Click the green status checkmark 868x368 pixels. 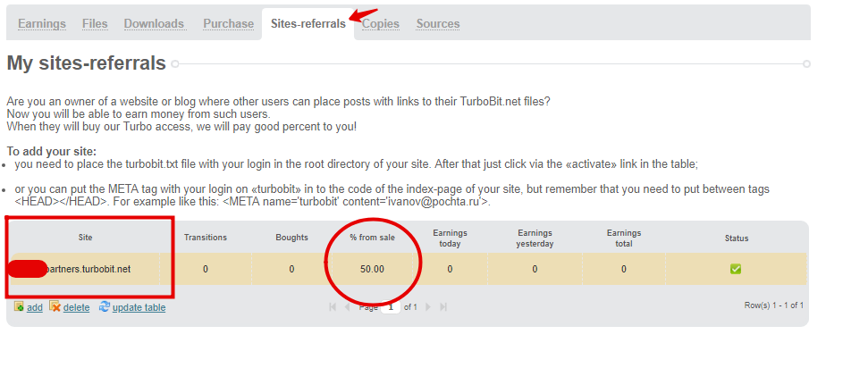click(x=736, y=269)
